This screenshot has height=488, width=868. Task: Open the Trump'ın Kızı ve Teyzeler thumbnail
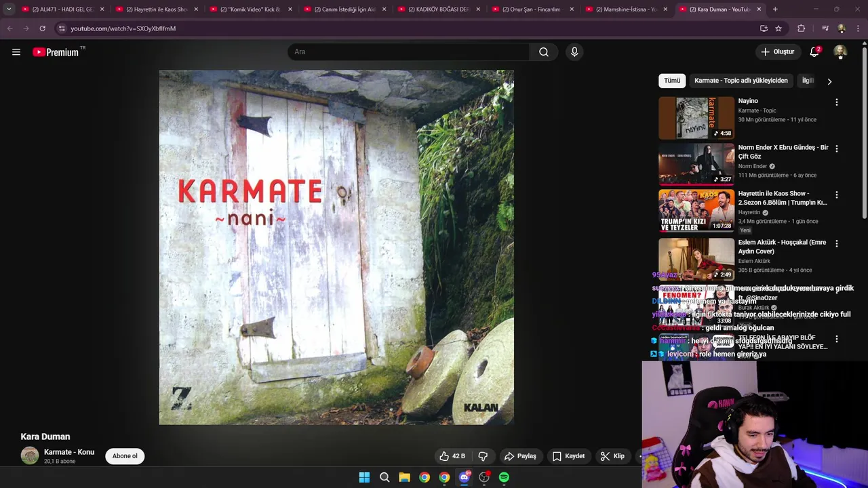[x=696, y=210]
